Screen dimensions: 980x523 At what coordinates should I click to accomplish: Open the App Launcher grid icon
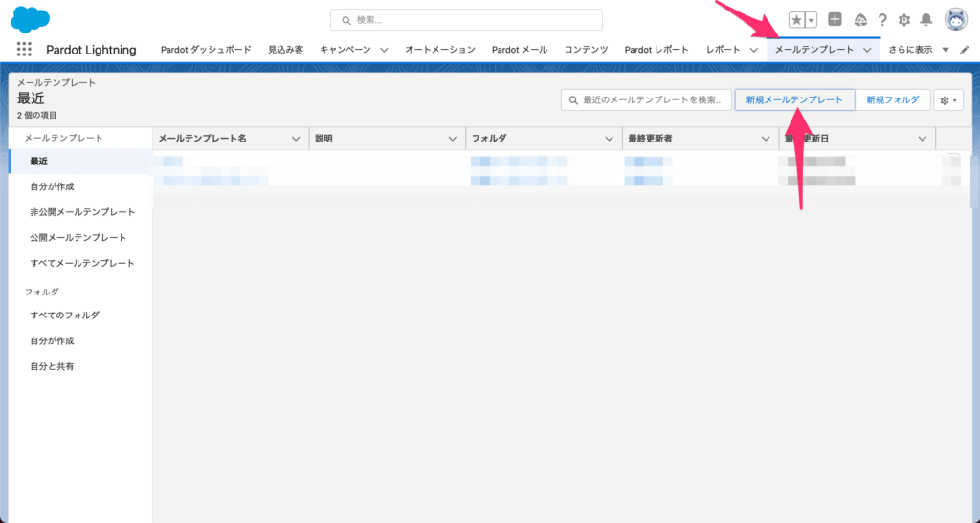point(24,50)
